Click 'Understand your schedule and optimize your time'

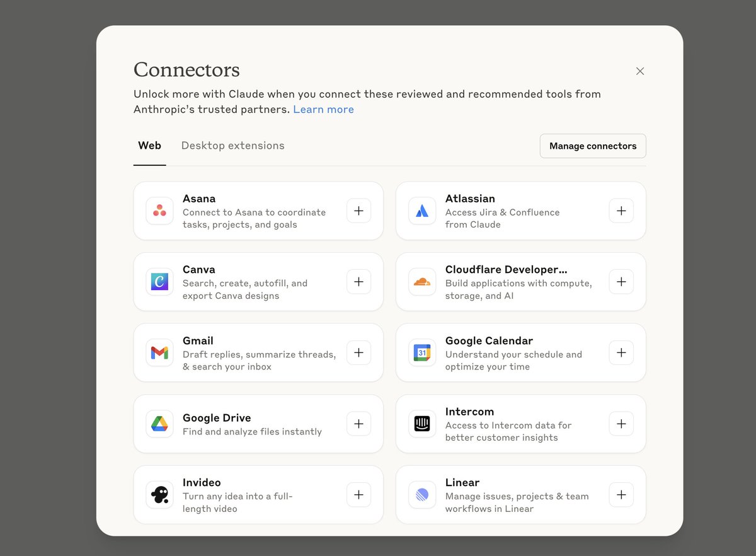point(513,361)
